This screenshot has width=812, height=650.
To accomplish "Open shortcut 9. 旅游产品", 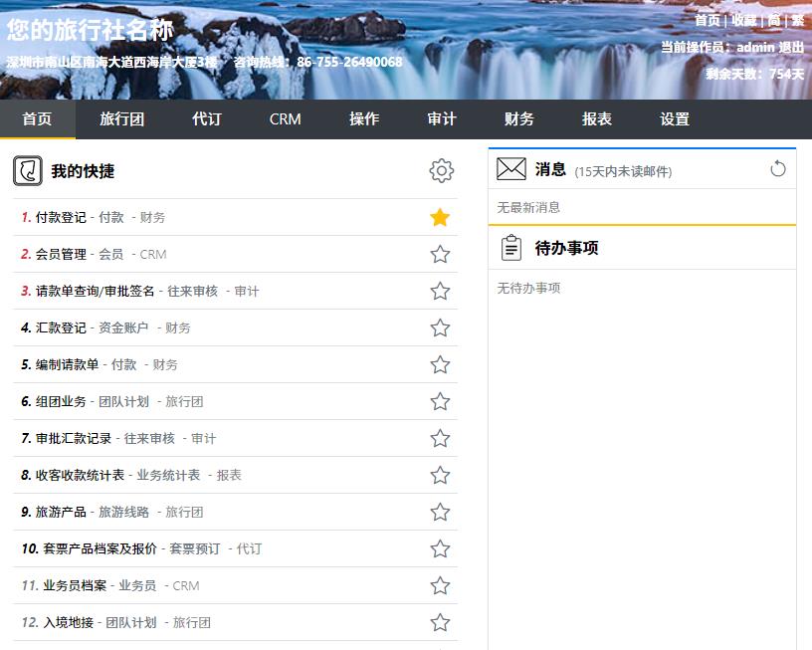I will click(x=61, y=512).
